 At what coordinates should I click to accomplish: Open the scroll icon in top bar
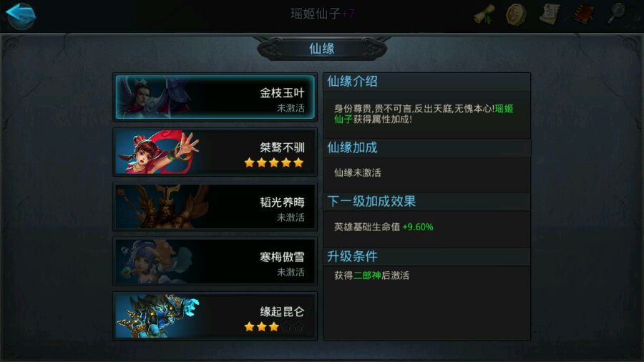[484, 15]
